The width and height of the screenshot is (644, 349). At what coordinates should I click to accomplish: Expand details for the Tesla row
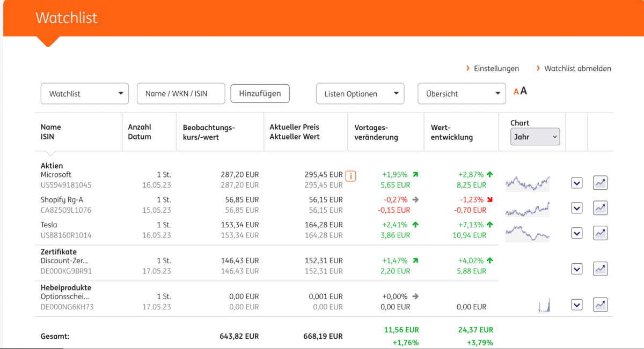577,233
